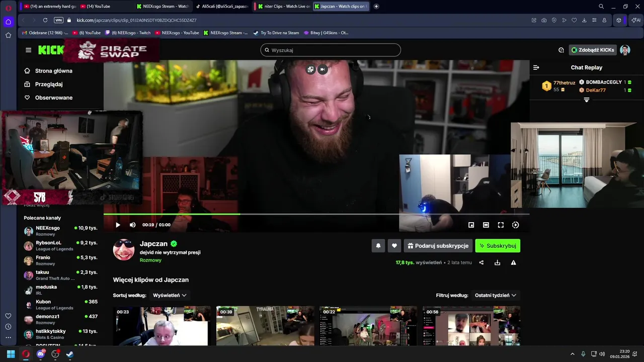Toggle theater mode on player
This screenshot has height=362, width=644.
[x=486, y=225]
